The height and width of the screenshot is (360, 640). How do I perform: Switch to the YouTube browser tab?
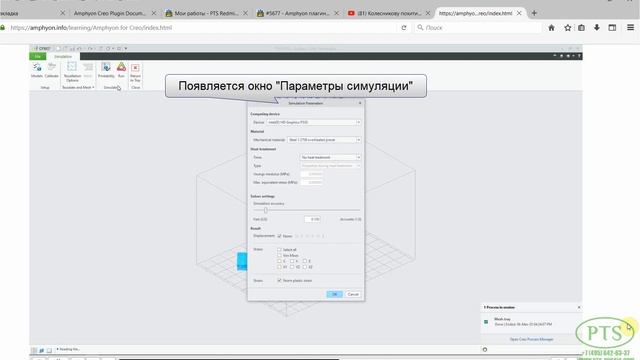389,13
